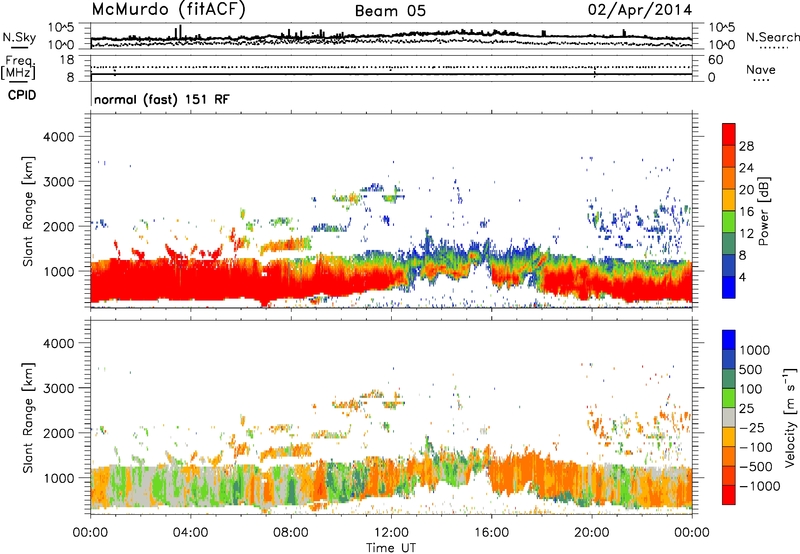The height and width of the screenshot is (554, 800).
Task: Click the "18" label on the frequency axis
Action: (67, 60)
